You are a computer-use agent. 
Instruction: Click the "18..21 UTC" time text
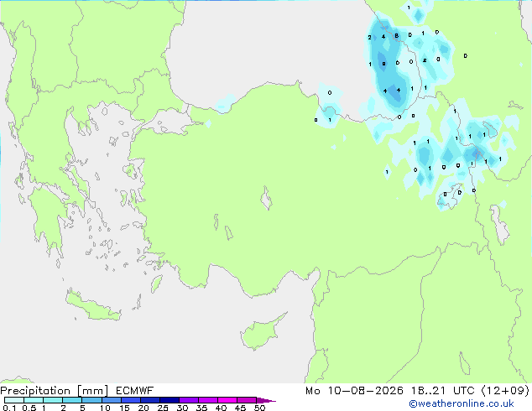[445, 391]
